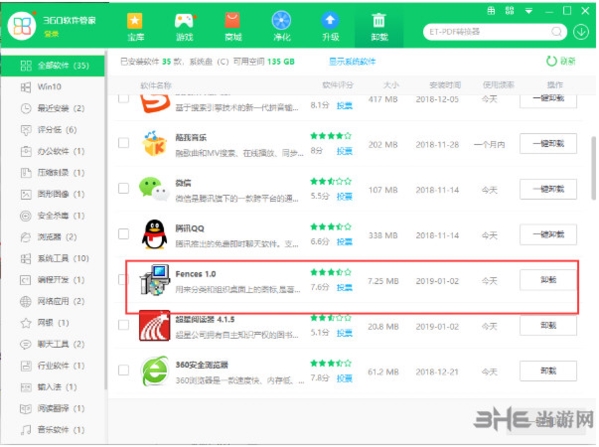The image size is (599, 447).
Task: Open the title bar dropdown menu arrow
Action: click(529, 11)
